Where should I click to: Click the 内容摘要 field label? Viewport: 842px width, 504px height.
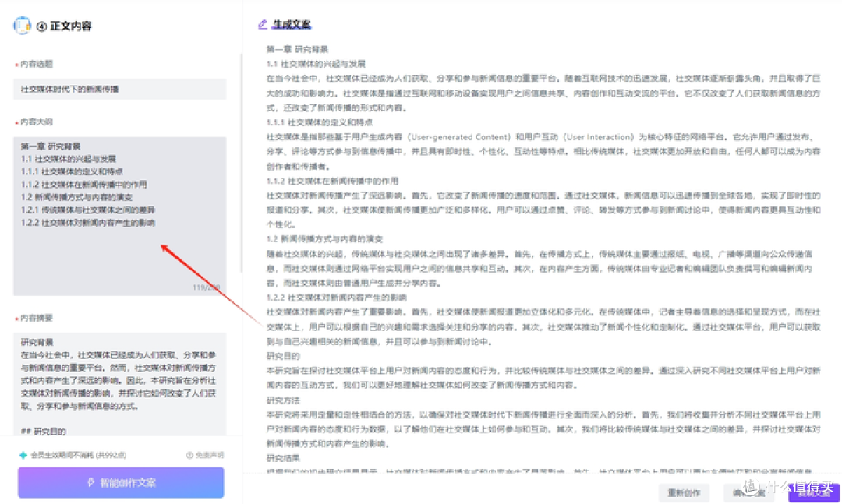point(37,318)
